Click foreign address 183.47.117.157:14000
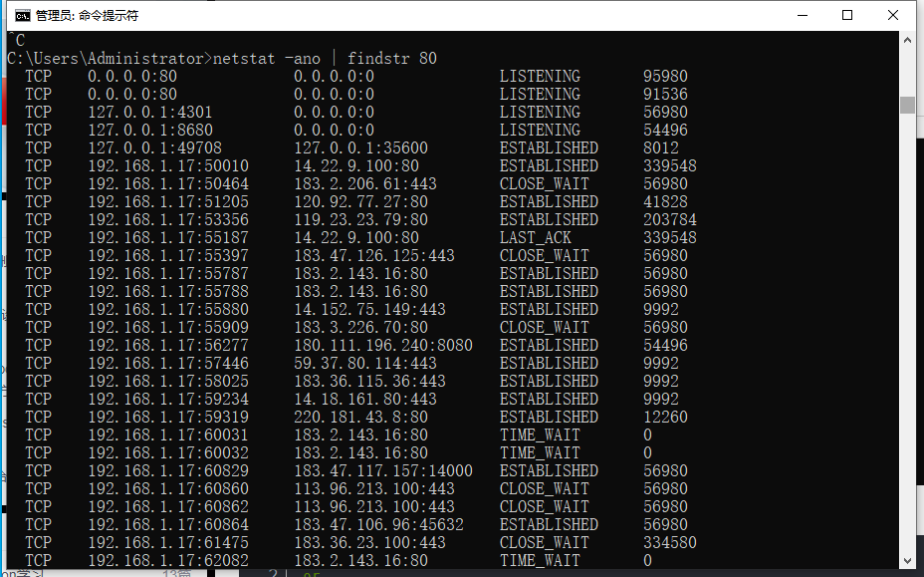Viewport: 924px width, 577px height. click(383, 470)
